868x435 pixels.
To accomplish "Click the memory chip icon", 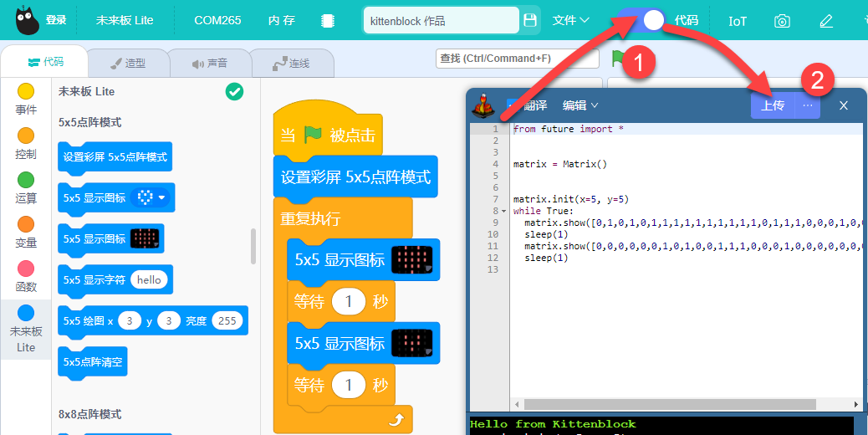I will click(328, 20).
